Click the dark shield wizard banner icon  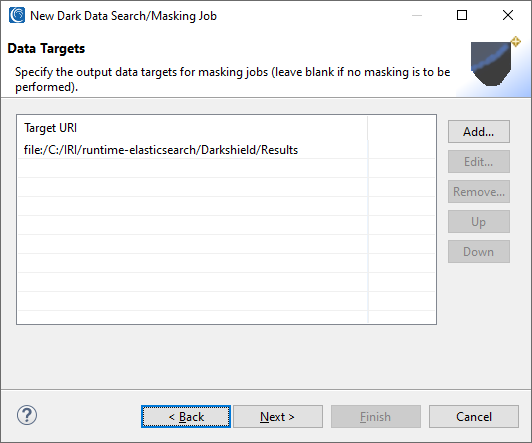point(495,62)
